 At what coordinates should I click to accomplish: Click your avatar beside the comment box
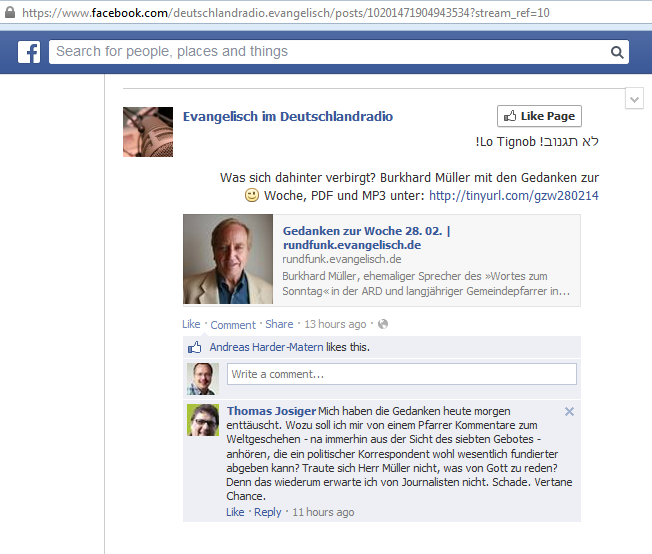(x=203, y=378)
